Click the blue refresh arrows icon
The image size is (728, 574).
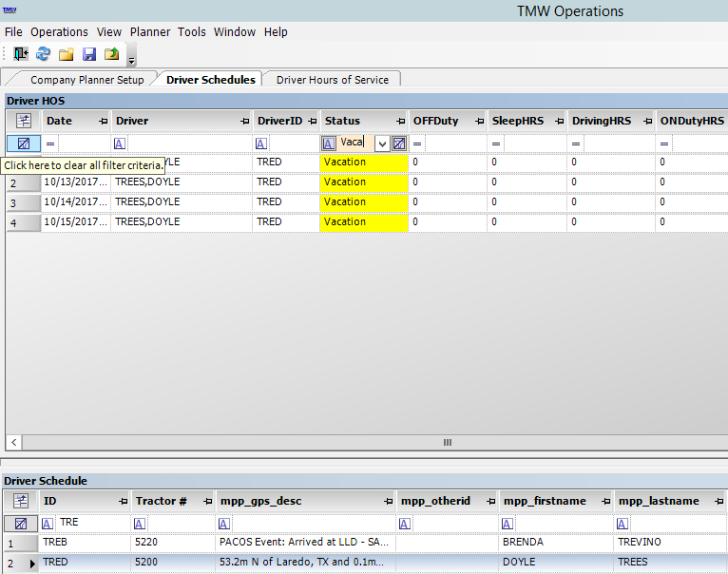43,54
